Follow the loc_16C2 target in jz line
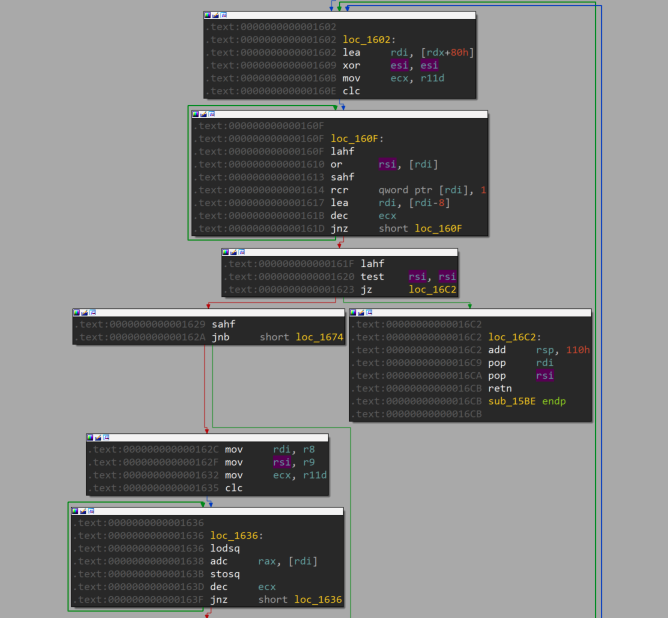The width and height of the screenshot is (668, 618). pos(432,290)
